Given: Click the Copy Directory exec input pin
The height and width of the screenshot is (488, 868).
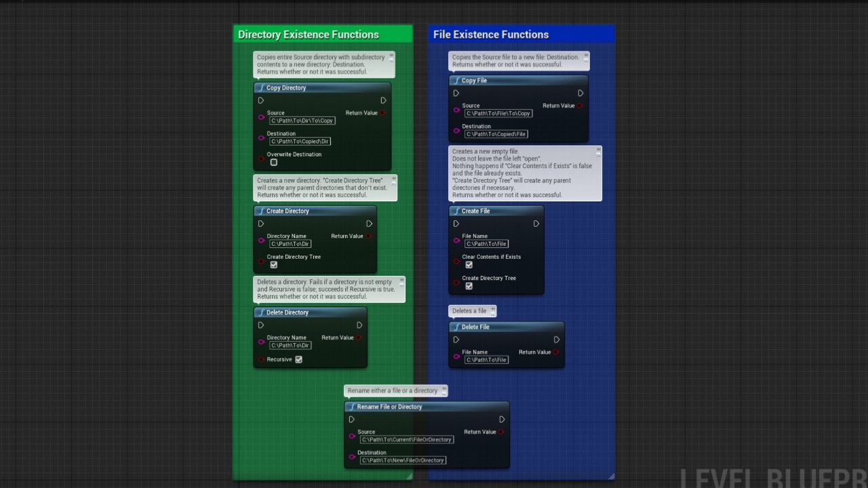Looking at the screenshot, I should pos(261,100).
